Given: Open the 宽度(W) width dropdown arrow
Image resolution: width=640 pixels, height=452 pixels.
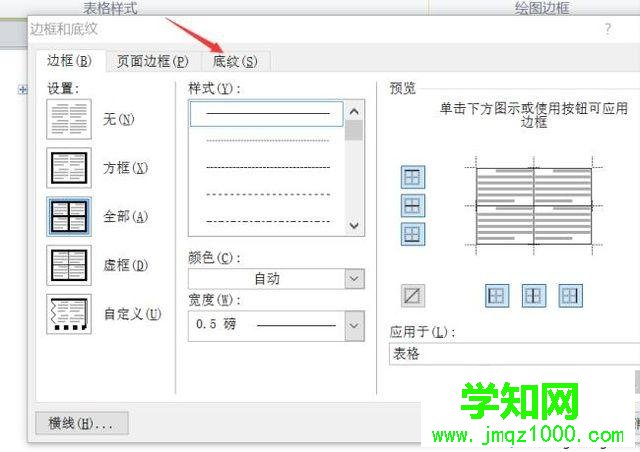Looking at the screenshot, I should pos(354,326).
